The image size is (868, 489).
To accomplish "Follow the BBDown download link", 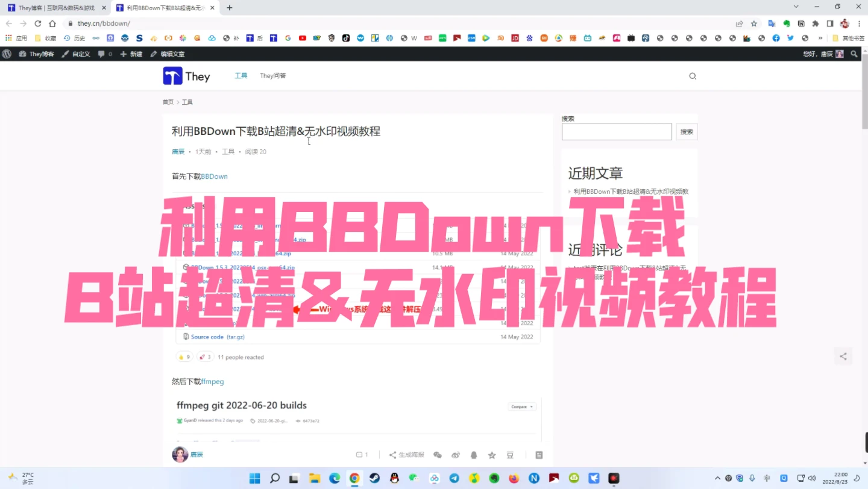I will (214, 176).
